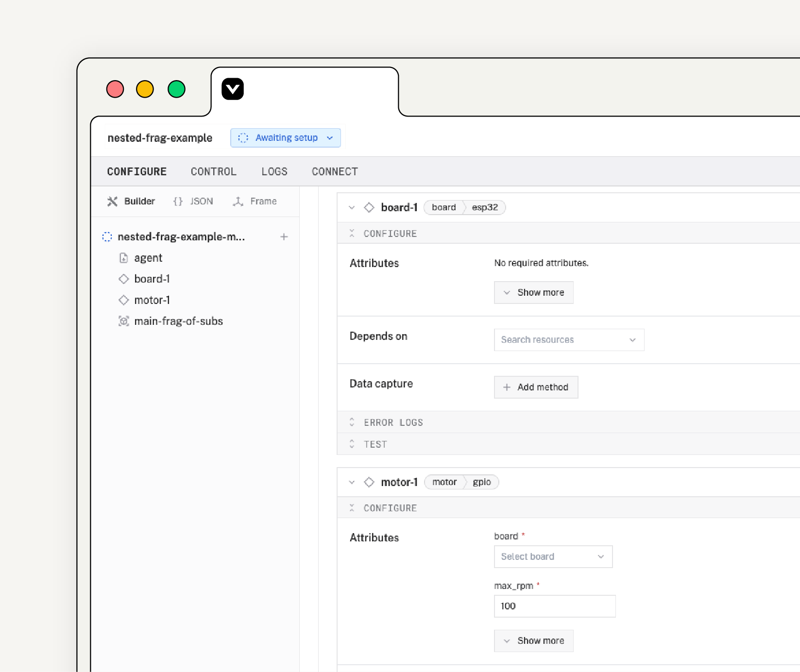The image size is (800, 672).
Task: Click the agent document icon in sidebar
Action: coord(124,258)
